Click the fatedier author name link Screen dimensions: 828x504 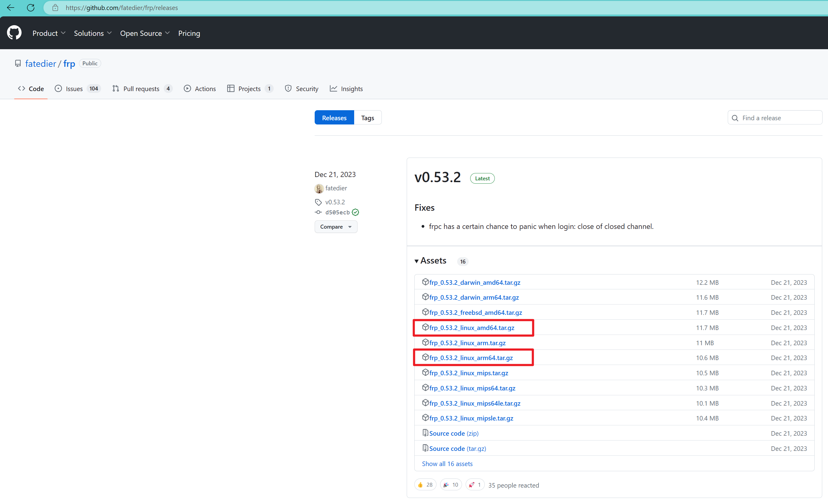click(x=336, y=188)
